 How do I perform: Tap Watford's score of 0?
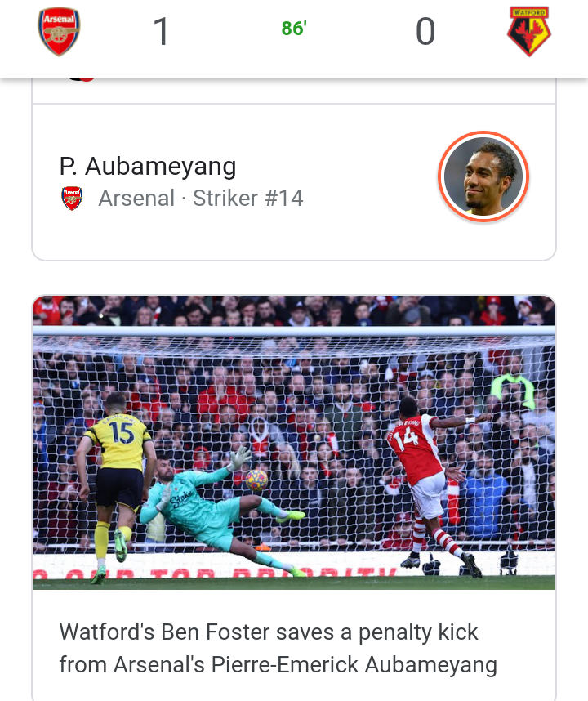(x=425, y=31)
